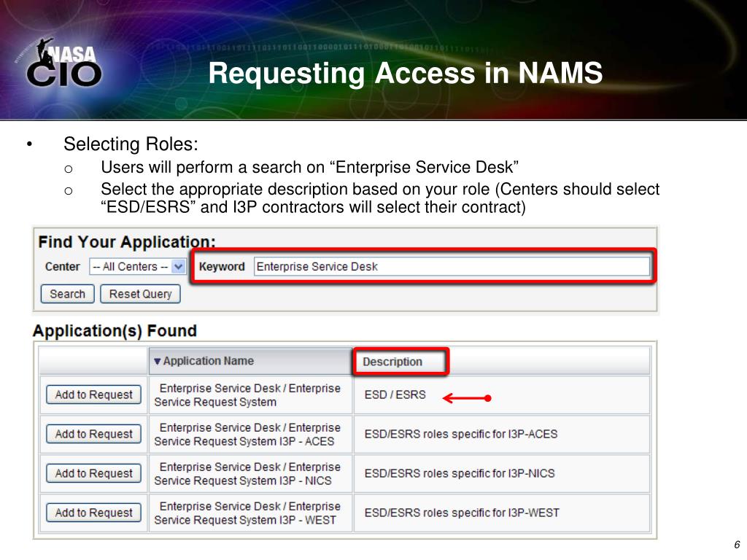Click into the Keyword field containing Enterprise Service Desk
This screenshot has width=747, height=560.
[452, 267]
